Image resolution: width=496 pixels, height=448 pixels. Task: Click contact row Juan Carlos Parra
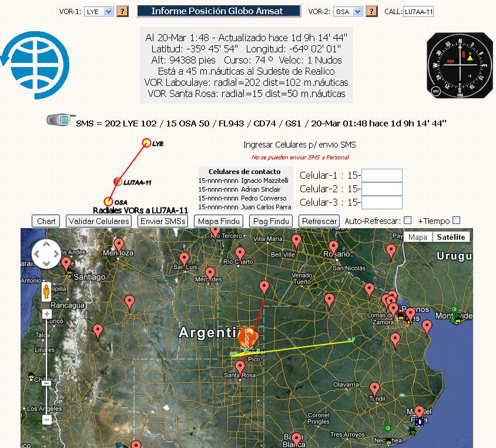245,207
